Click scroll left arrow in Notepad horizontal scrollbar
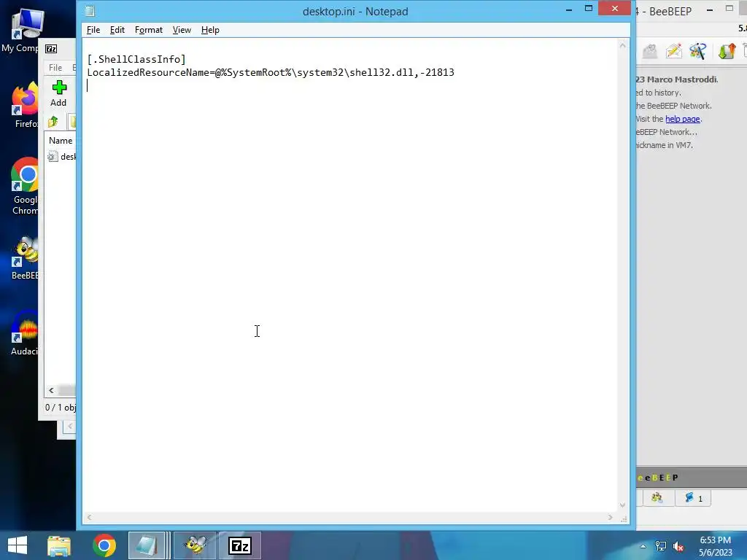Screen dimensions: 747x560 [89, 517]
